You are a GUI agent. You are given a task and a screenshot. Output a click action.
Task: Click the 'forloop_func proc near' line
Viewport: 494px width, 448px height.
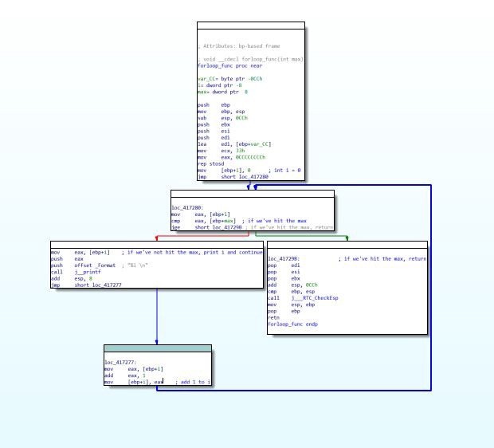(x=229, y=65)
